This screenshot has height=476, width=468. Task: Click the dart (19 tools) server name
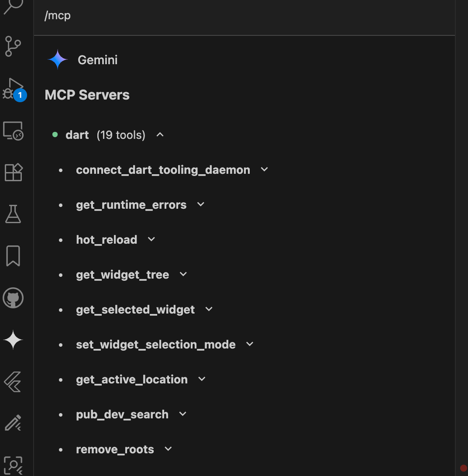click(77, 135)
